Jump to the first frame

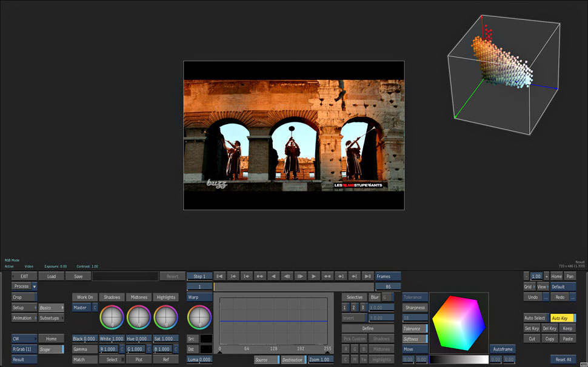(220, 276)
